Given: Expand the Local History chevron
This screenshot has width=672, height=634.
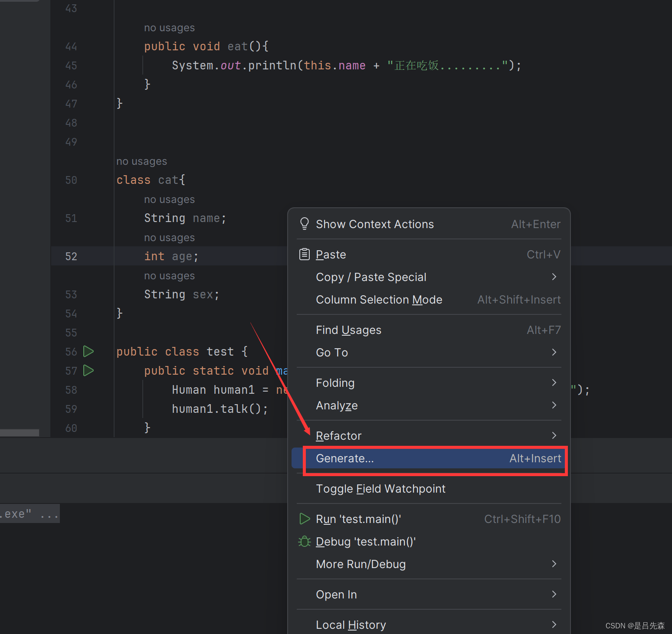Looking at the screenshot, I should [554, 624].
